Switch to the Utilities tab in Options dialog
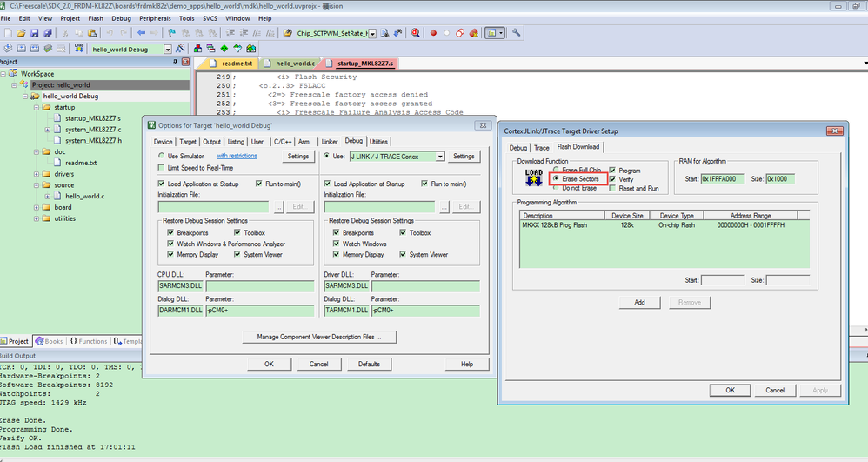Screen dimensions: 868x462 click(378, 142)
